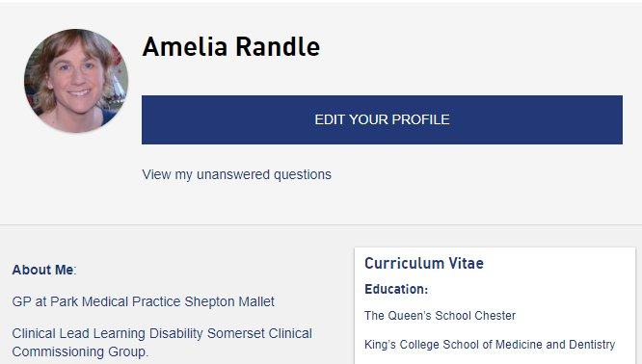Open the View my unanswered questions link

pos(237,174)
